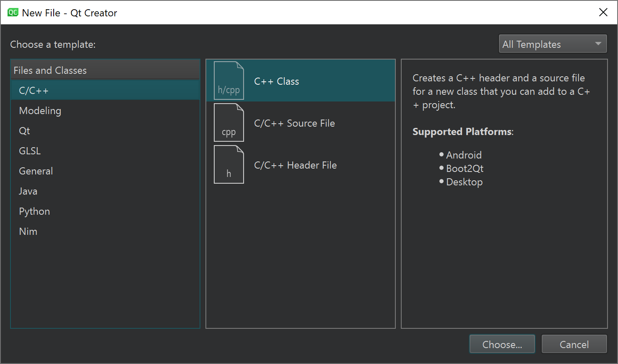Click the Cancel button
Viewport: 618px width, 364px height.
pyautogui.click(x=574, y=344)
